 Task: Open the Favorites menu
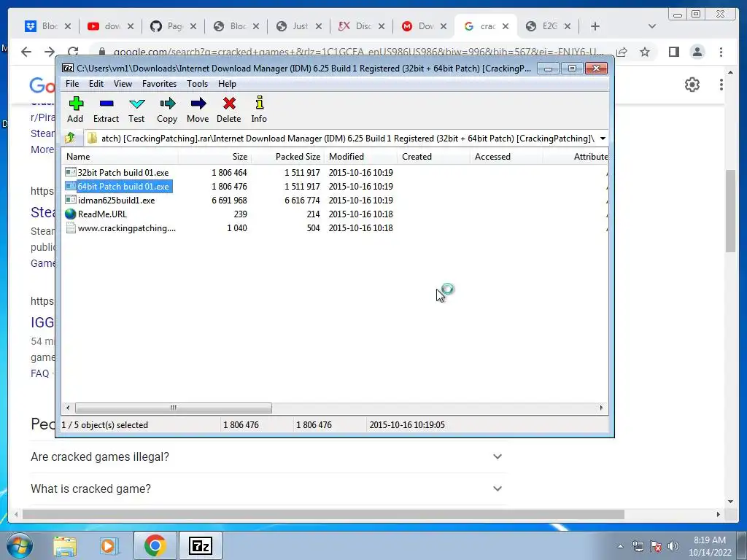[x=159, y=84]
